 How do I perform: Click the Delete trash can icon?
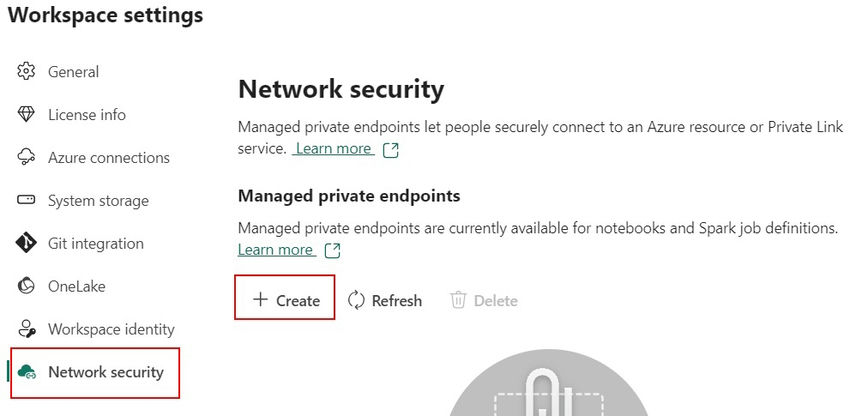(458, 300)
